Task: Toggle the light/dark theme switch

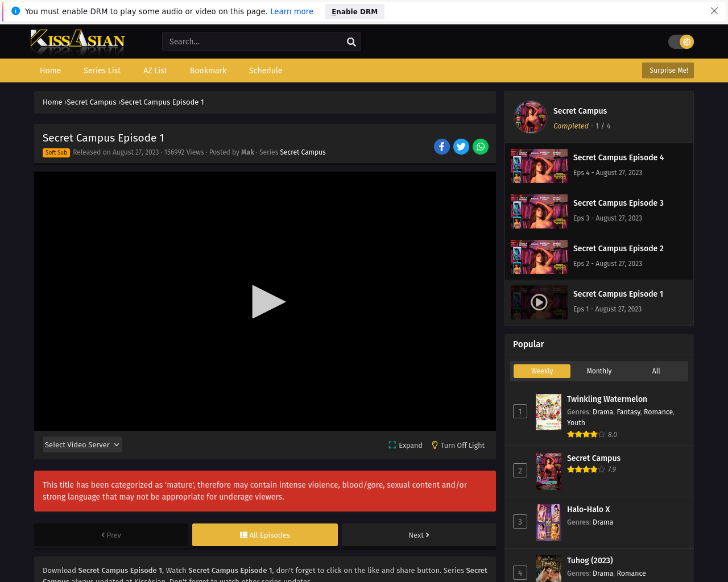Action: point(681,41)
